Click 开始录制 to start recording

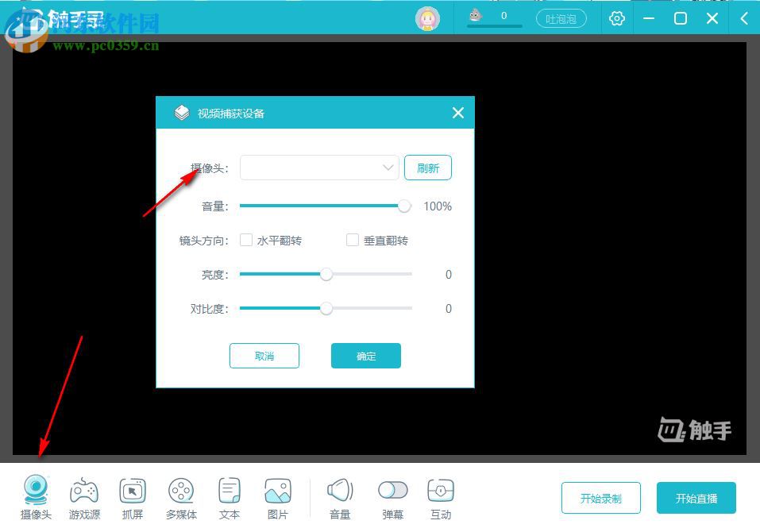click(601, 498)
